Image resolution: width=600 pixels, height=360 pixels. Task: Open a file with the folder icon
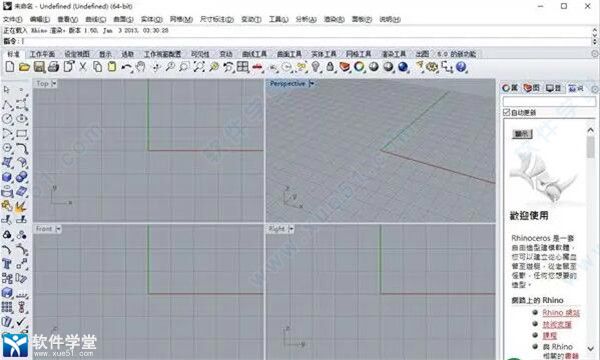coord(24,67)
